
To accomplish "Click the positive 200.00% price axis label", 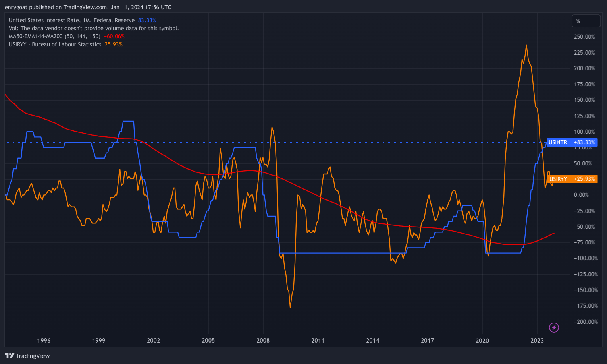I will pos(584,68).
